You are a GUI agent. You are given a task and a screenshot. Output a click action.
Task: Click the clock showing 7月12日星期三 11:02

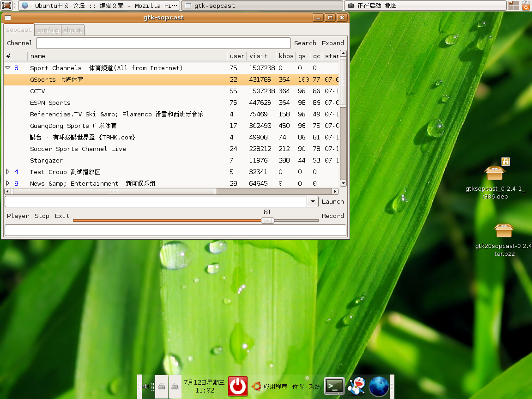click(204, 386)
